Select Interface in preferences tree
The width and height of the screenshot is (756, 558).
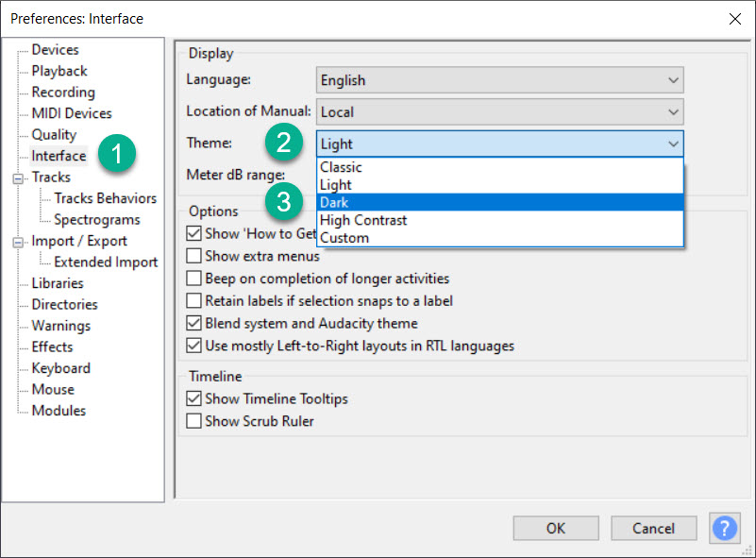(x=59, y=156)
